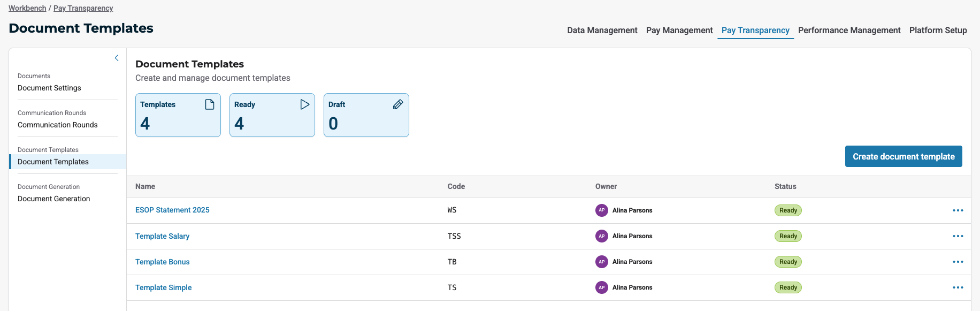Open Communication Rounds in sidebar
980x311 pixels.
57,125
